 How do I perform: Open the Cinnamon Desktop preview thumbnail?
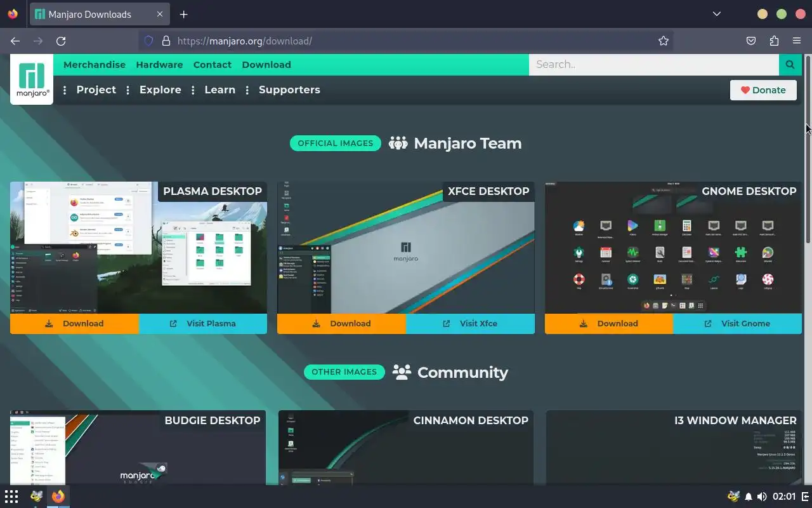(406, 448)
